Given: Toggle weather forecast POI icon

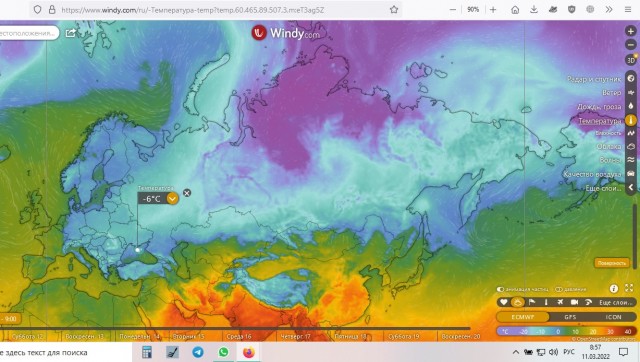Looking at the screenshot, I should coord(518,302).
